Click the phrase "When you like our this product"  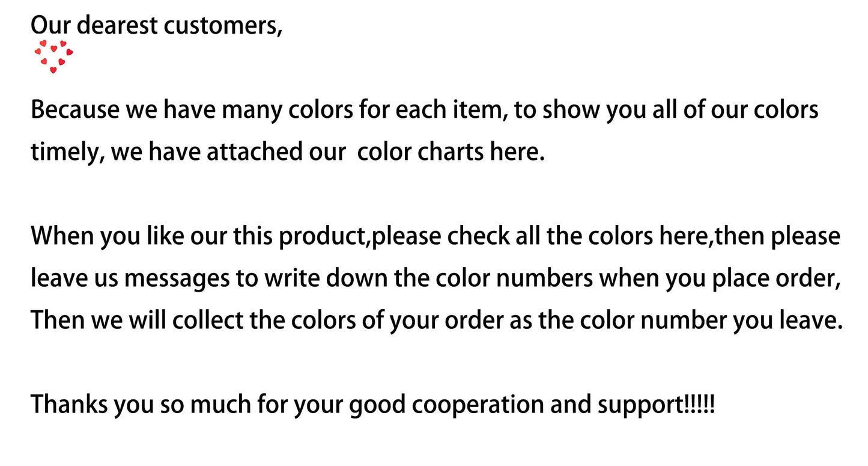coord(197,237)
